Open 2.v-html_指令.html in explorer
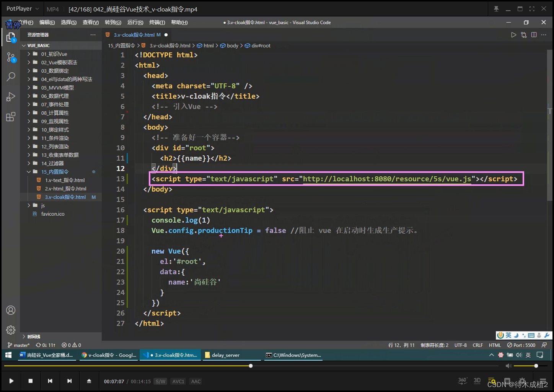The height and width of the screenshot is (392, 554). (x=61, y=189)
